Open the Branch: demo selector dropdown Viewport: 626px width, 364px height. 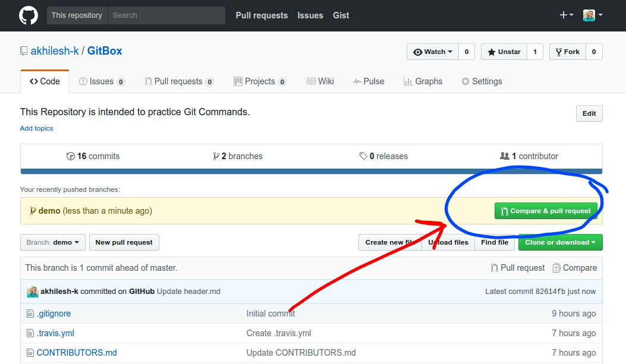tap(53, 242)
